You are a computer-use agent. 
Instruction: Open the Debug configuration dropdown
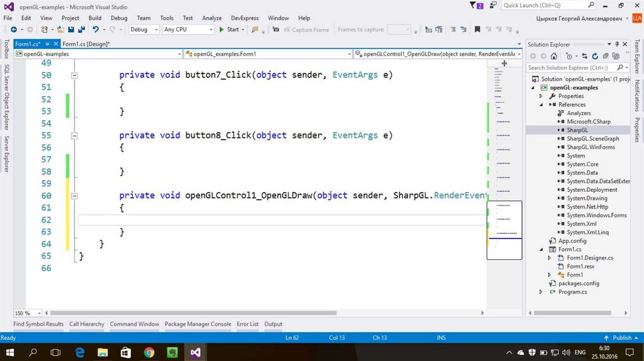click(143, 30)
